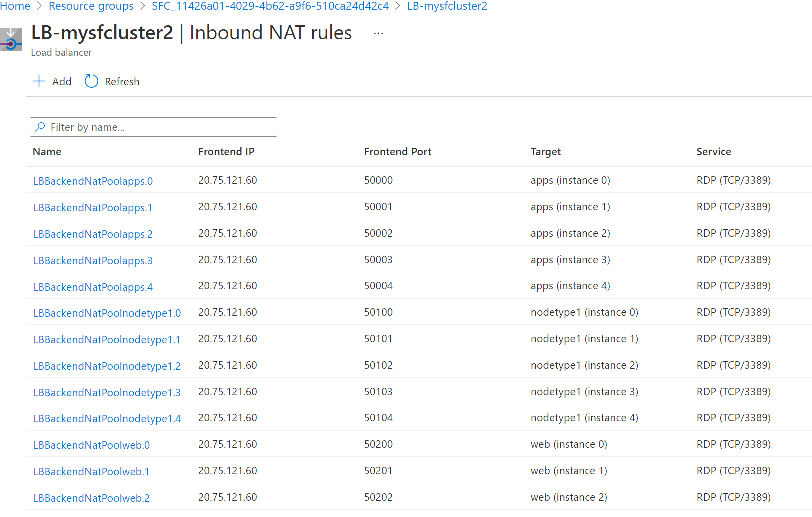Viewport: 812px width, 517px height.
Task: Go back to LB-mysfcluster2 via breadcrumb
Action: pos(447,6)
